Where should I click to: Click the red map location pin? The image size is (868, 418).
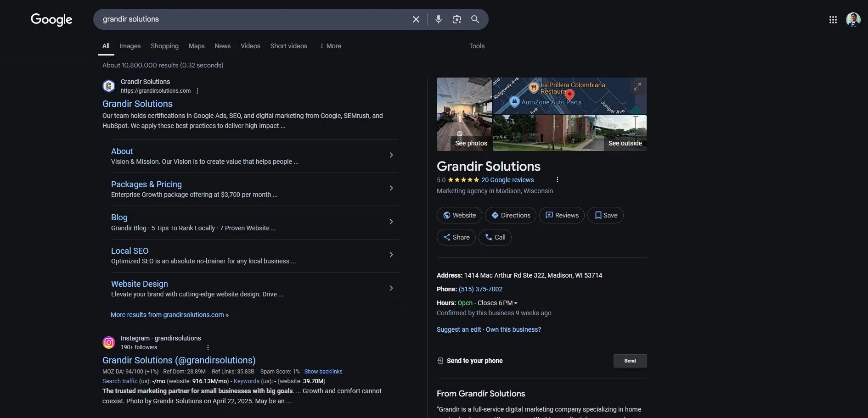point(570,95)
